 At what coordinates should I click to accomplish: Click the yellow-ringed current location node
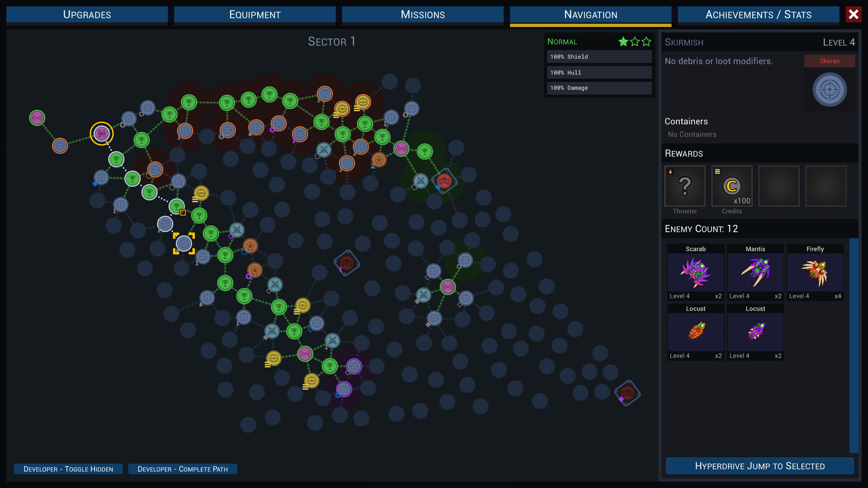coord(102,134)
